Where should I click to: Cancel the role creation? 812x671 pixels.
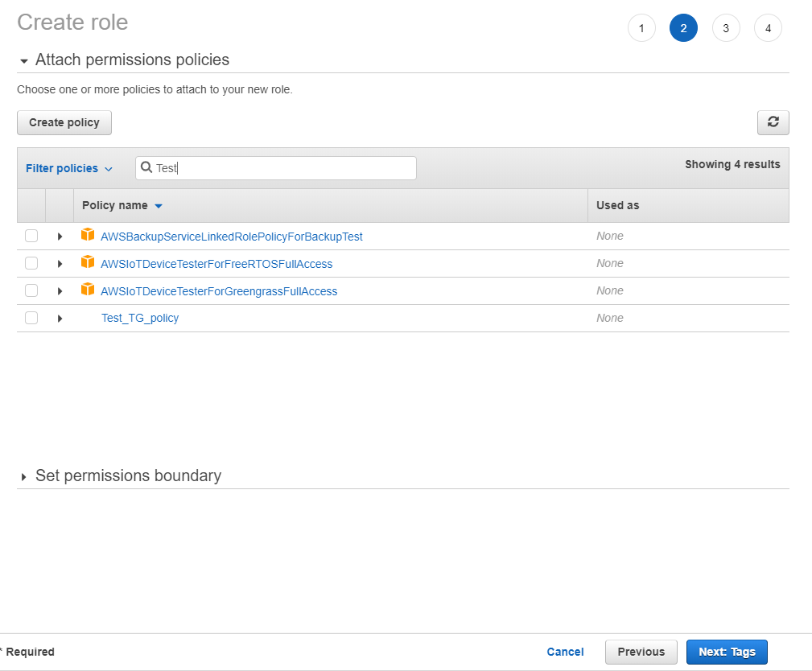pyautogui.click(x=565, y=652)
